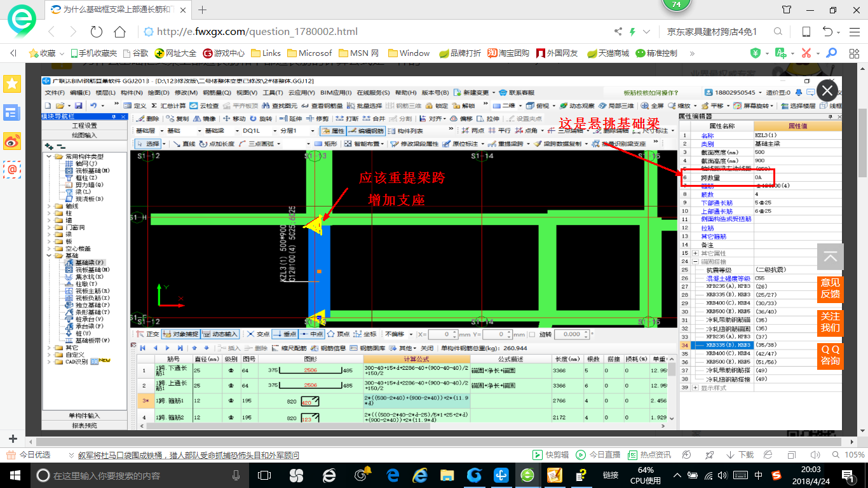Viewport: 868px width, 488px height.
Task: Select the 直线 line drawing tool
Action: coord(185,144)
